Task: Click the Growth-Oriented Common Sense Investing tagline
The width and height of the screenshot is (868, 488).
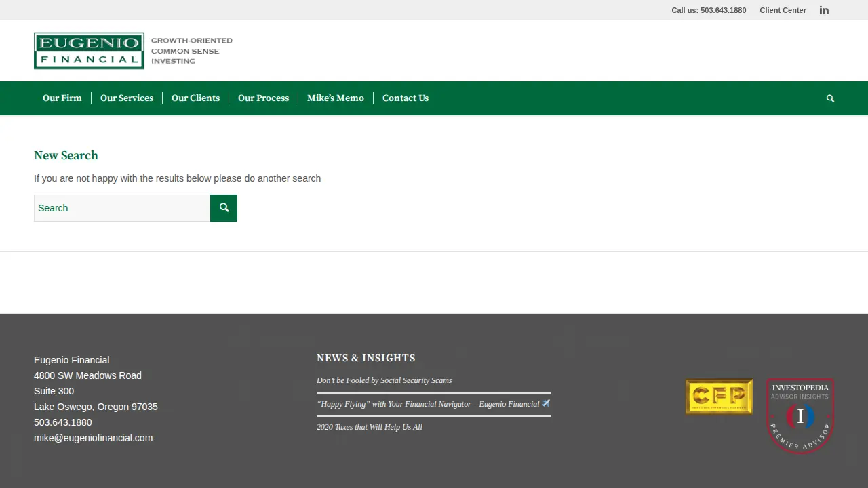Action: (192, 51)
